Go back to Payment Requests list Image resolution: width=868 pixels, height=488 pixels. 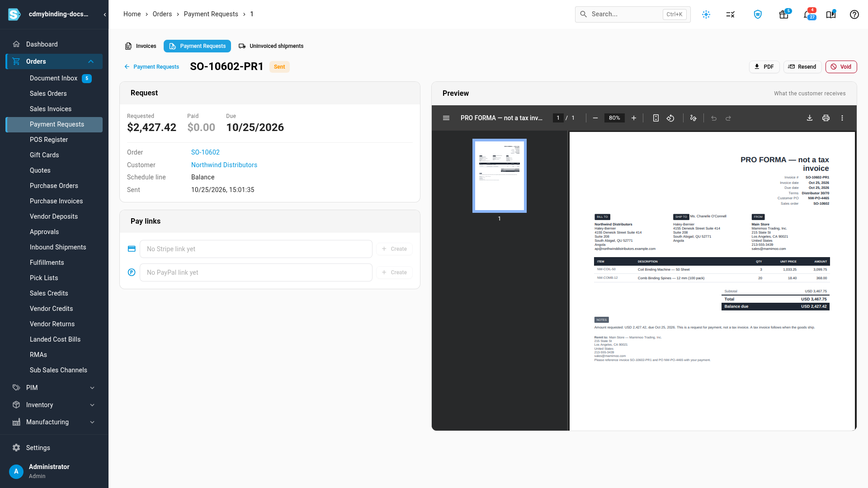(151, 67)
